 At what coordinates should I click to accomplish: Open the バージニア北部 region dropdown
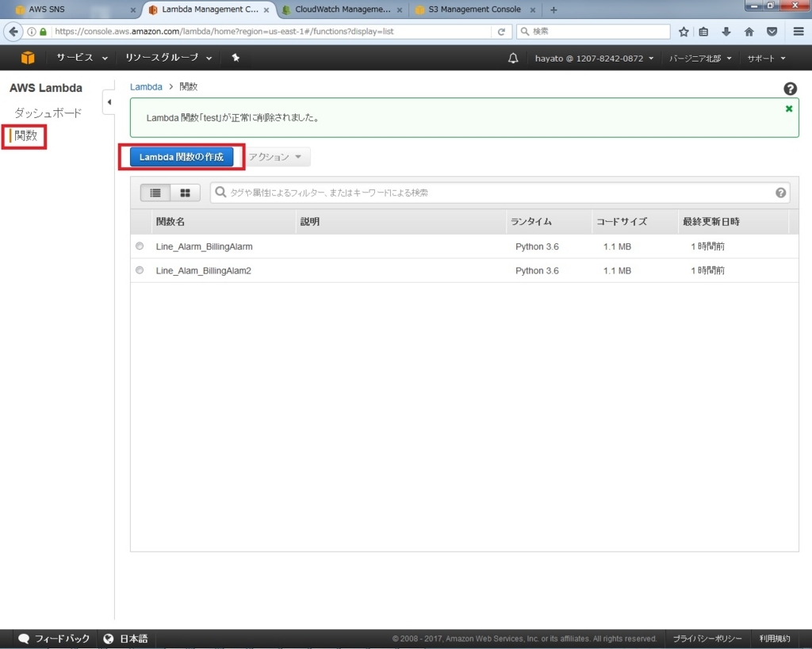pyautogui.click(x=700, y=59)
